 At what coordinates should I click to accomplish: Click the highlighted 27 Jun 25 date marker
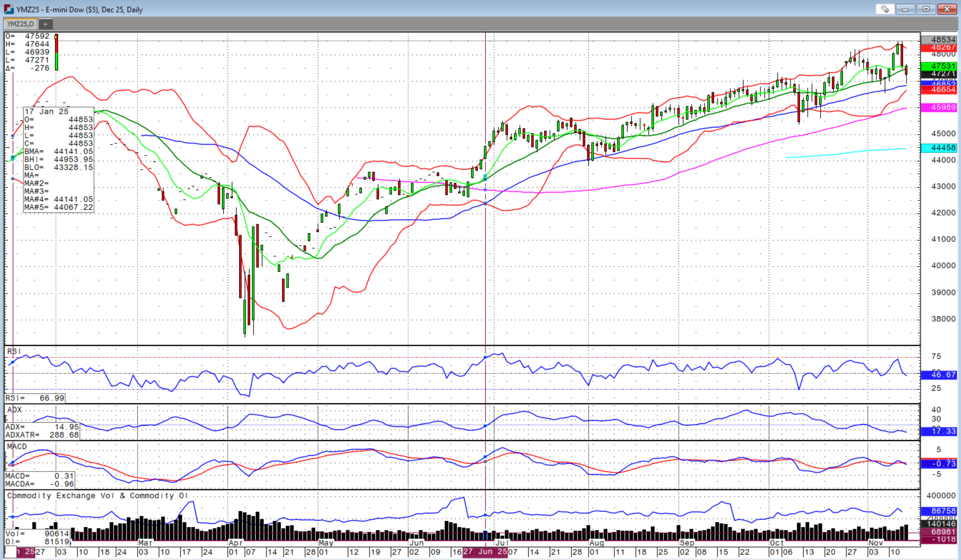tap(485, 552)
